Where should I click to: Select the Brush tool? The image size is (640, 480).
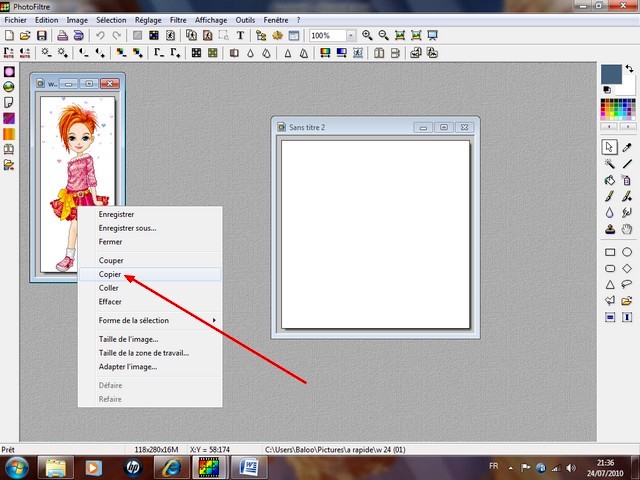610,196
